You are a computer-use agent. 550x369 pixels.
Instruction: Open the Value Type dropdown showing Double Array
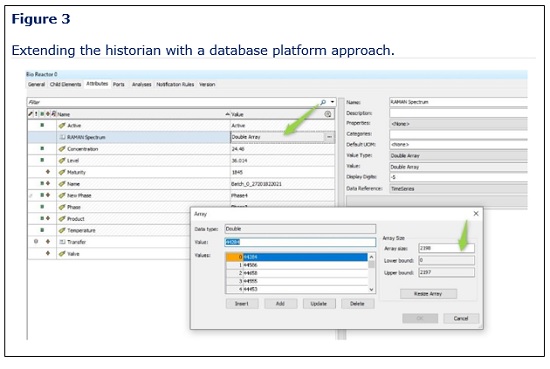pyautogui.click(x=458, y=155)
